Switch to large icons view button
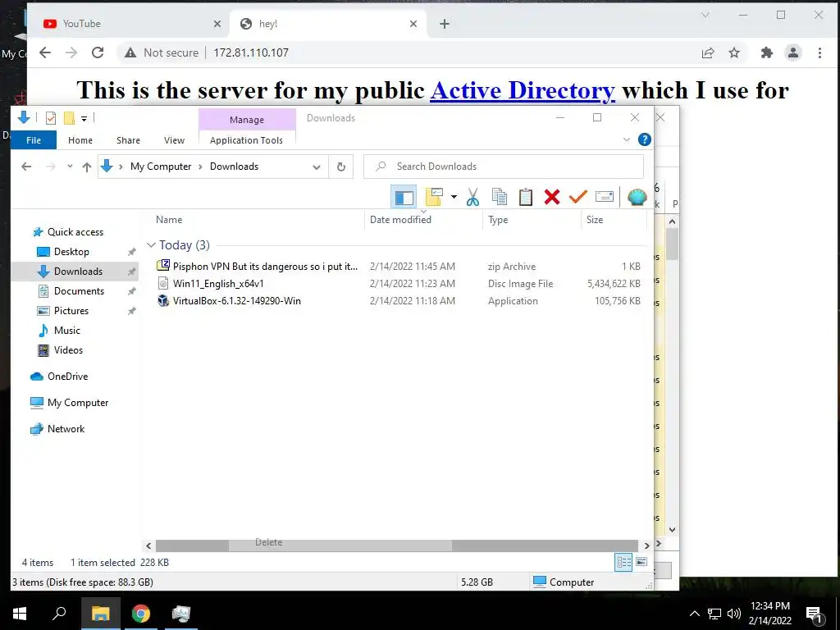The width and height of the screenshot is (840, 630). (641, 562)
